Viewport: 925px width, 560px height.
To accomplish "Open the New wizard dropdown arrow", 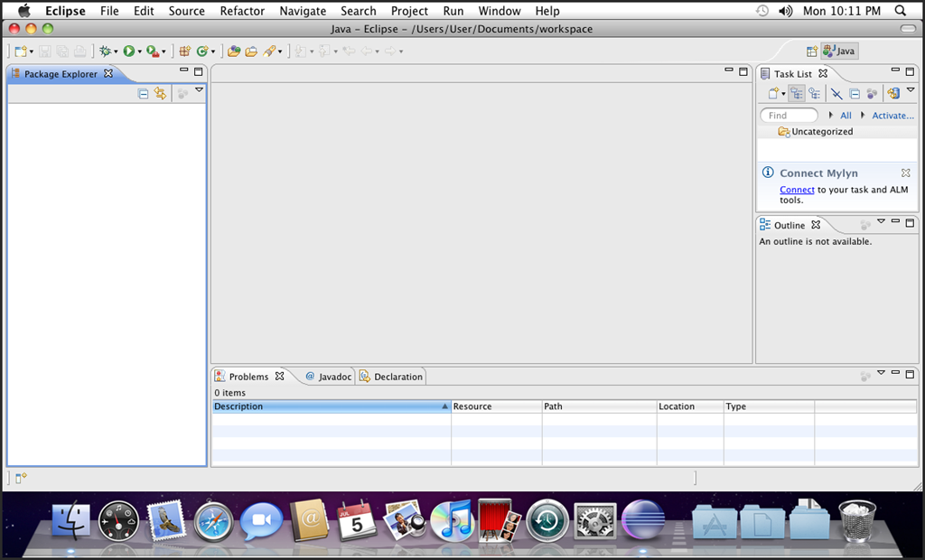I will [32, 51].
